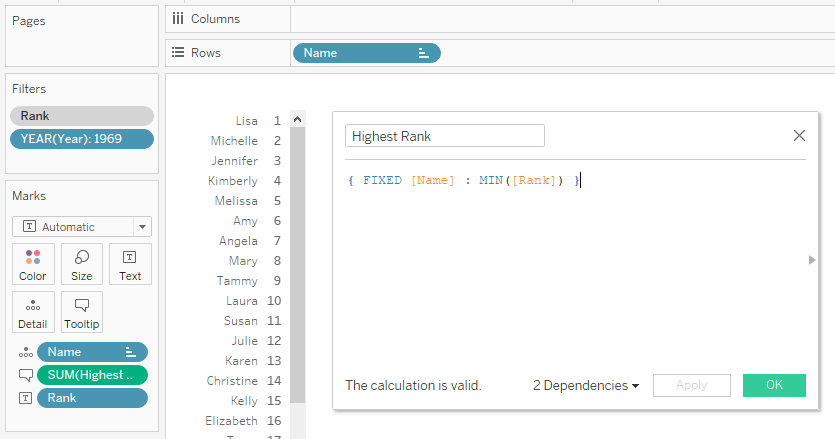Screen dimensions: 835x439
Task: Open the Size marks card
Action: tap(81, 264)
